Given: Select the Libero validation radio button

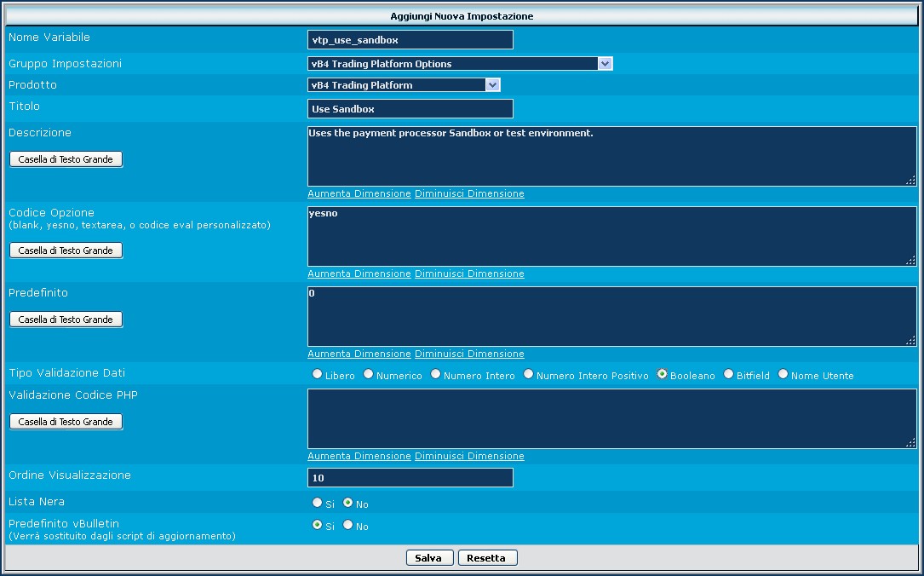Looking at the screenshot, I should 317,374.
